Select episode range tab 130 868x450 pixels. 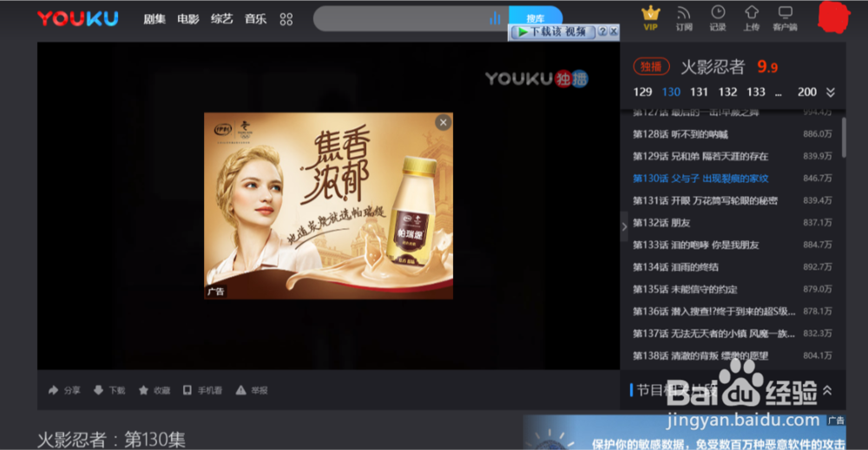pos(671,92)
